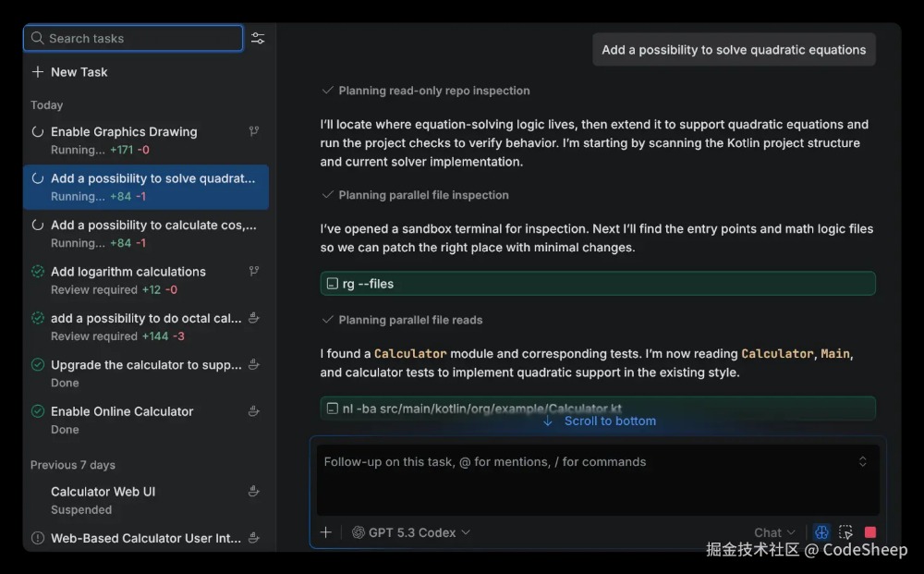Click the red stop task button
Image resolution: width=924 pixels, height=574 pixels.
click(x=869, y=532)
